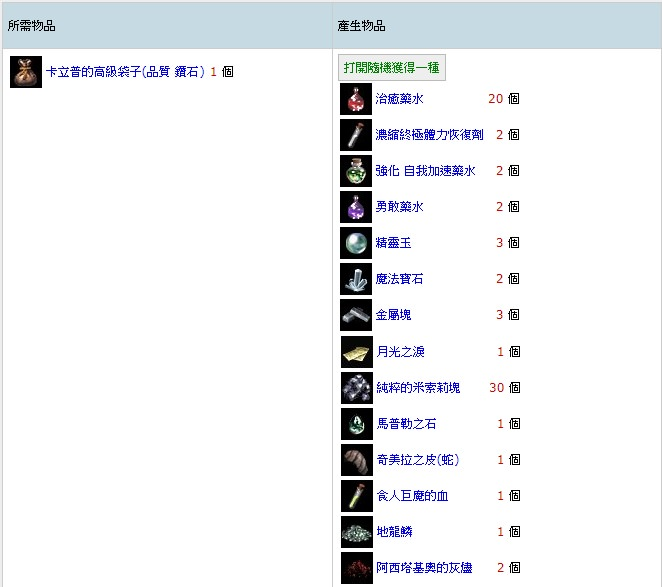
Task: Open the 精靈玉 item link
Action: pos(393,243)
